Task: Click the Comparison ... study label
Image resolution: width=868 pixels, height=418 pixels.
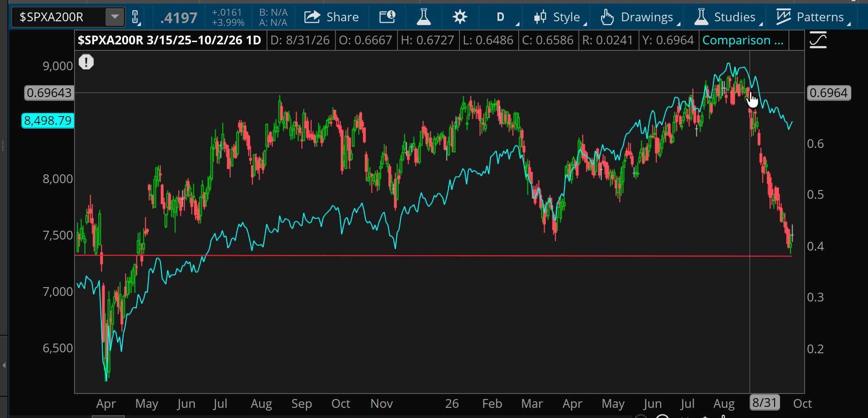Action: pyautogui.click(x=743, y=41)
